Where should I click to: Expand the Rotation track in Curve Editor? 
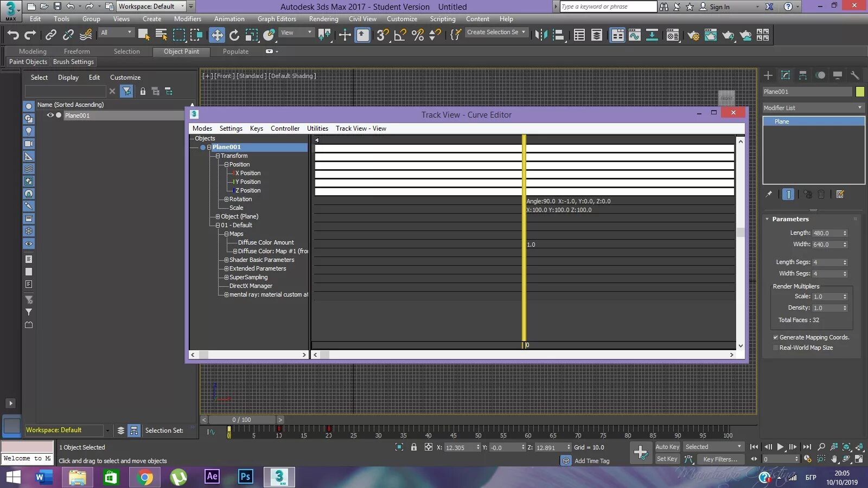226,199
